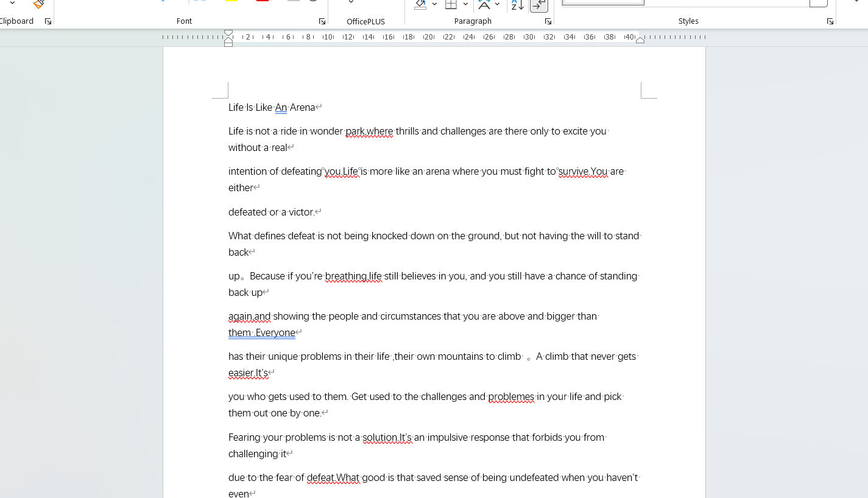The width and height of the screenshot is (868, 498).
Task: Expand the Borders dropdown arrow
Action: click(465, 4)
